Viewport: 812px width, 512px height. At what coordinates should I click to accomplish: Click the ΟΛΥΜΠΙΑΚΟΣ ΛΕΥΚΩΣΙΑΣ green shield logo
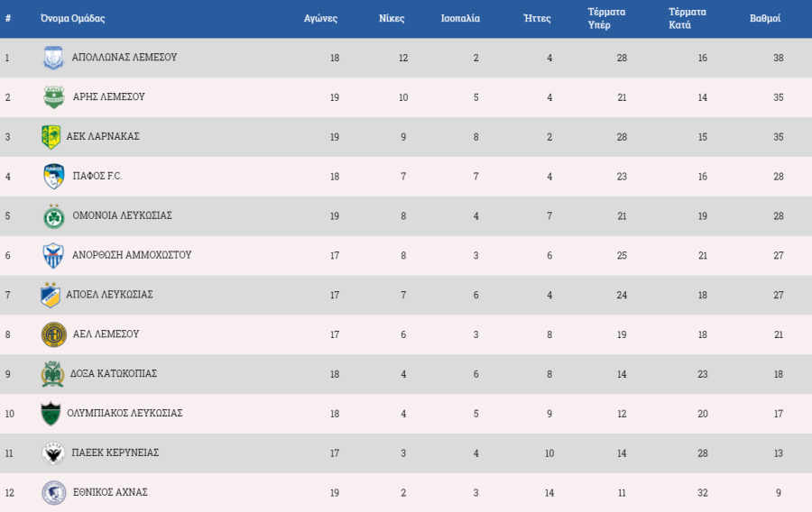51,414
